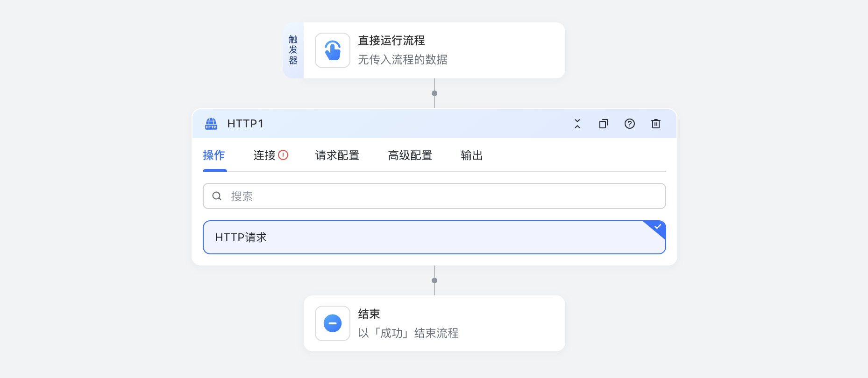The width and height of the screenshot is (868, 378).
Task: Click the magnifier icon in search box
Action: 217,196
